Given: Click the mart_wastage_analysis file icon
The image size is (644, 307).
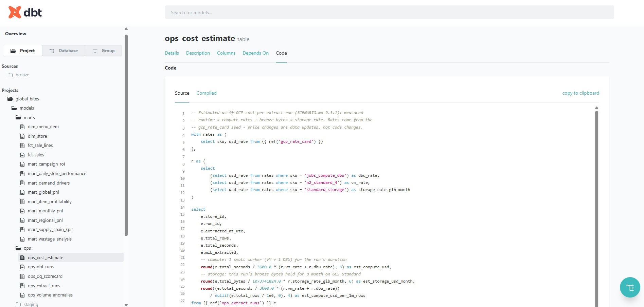Looking at the screenshot, I should (22, 239).
